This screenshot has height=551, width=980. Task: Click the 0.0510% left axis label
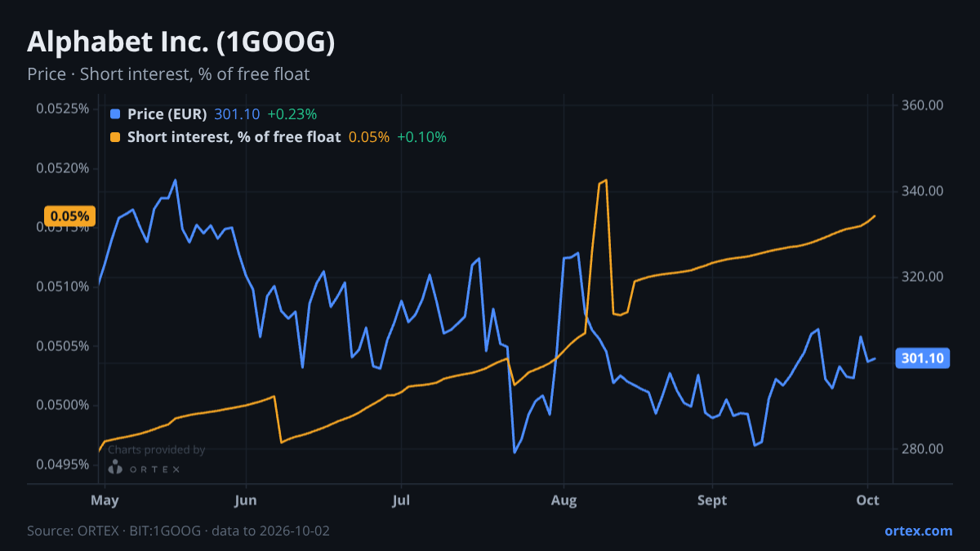click(x=62, y=287)
